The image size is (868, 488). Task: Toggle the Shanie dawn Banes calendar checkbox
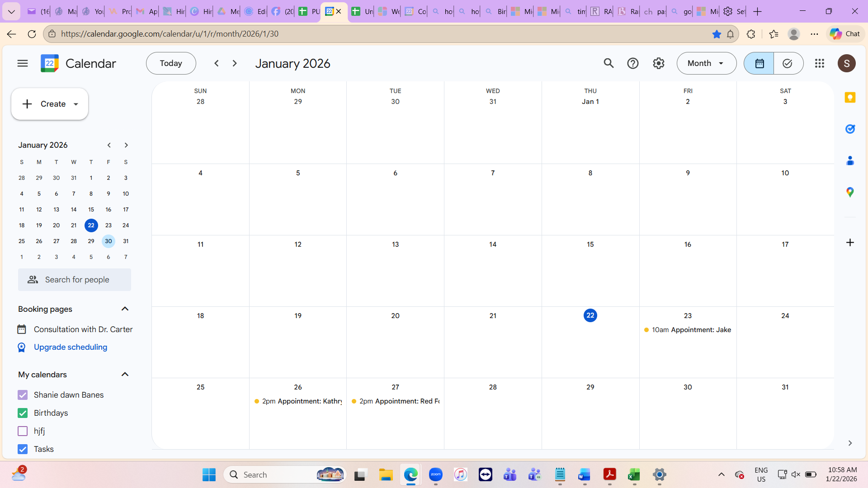tap(23, 395)
